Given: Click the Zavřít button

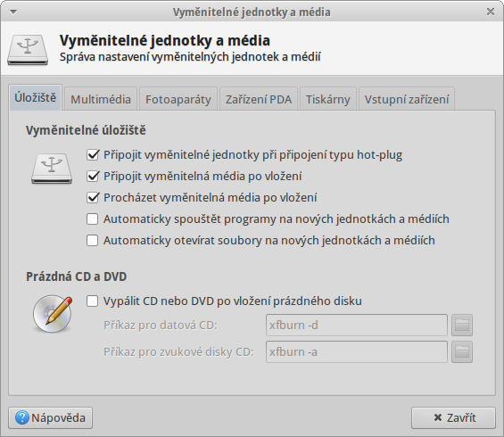Looking at the screenshot, I should pyautogui.click(x=453, y=417).
